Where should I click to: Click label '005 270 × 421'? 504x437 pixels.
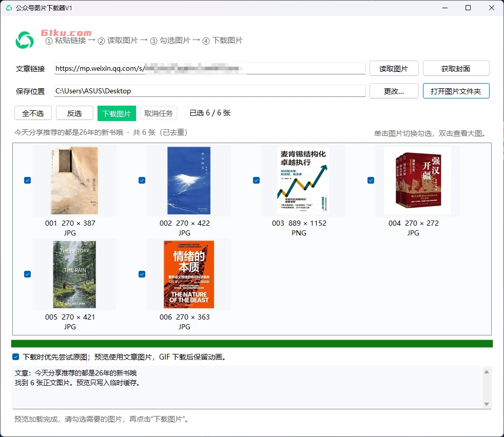point(70,317)
